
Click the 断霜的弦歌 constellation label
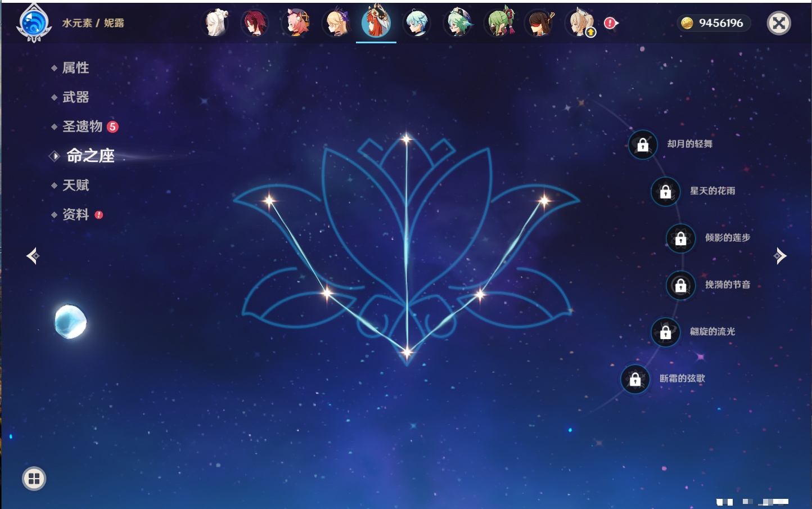682,379
